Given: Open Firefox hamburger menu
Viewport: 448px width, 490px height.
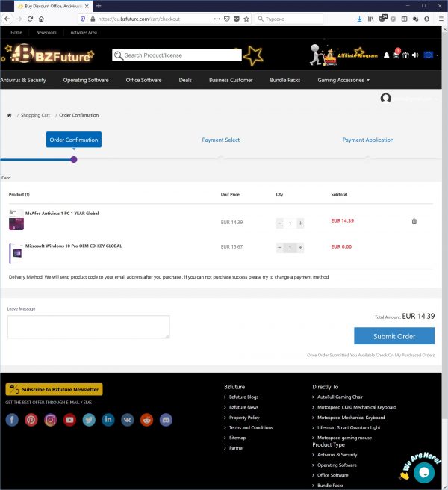Looking at the screenshot, I should pos(441,19).
